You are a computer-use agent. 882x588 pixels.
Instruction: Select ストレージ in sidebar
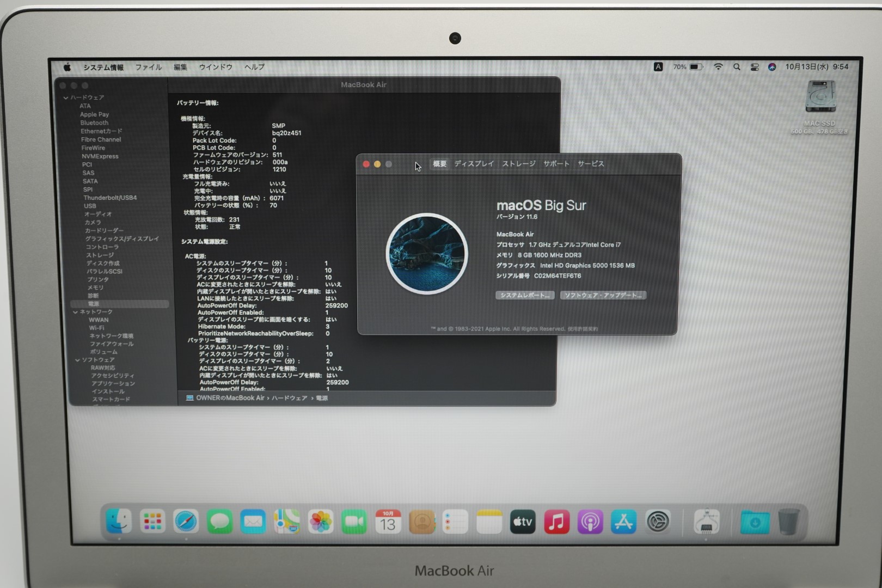click(100, 255)
